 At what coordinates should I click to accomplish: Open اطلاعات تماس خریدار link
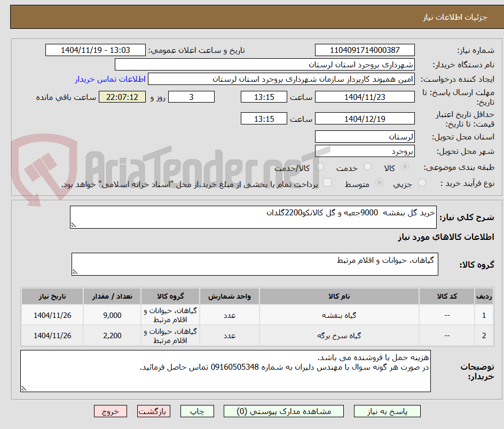click(110, 79)
